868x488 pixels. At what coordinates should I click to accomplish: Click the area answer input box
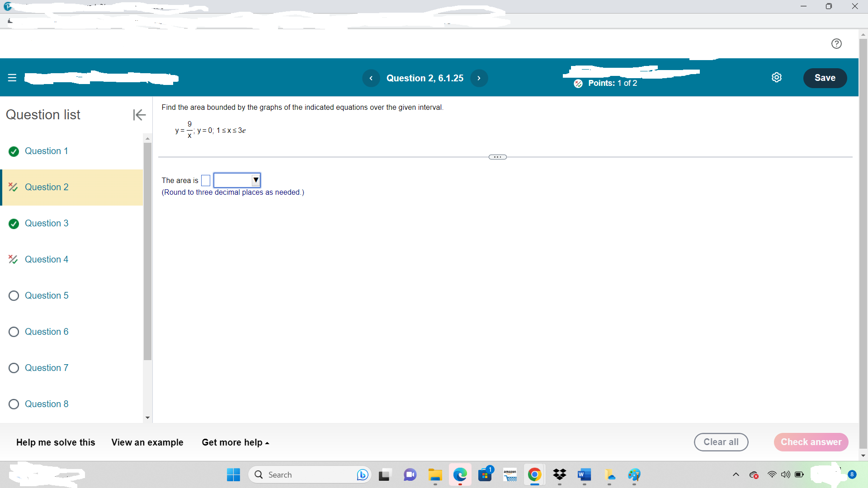coord(206,180)
